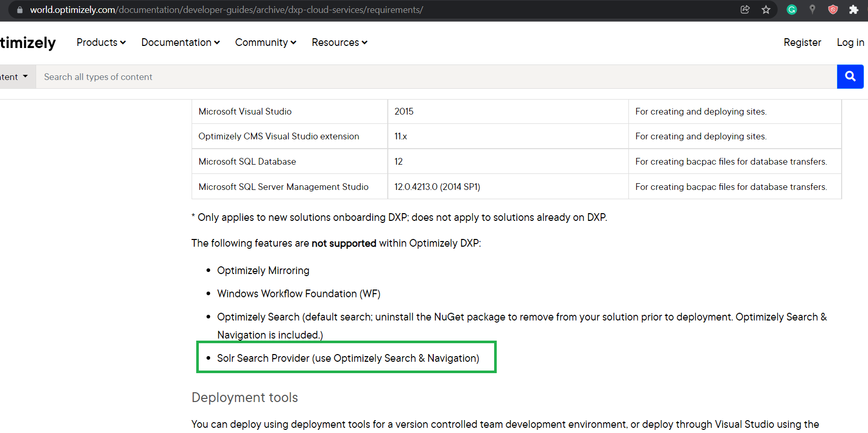Bookmark this page with star icon
868x433 pixels.
point(766,9)
